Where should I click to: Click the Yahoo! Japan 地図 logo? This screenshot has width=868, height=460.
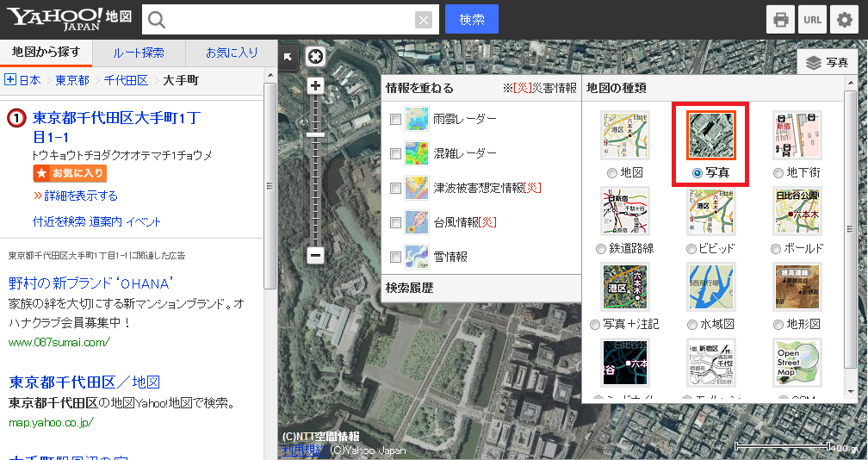tap(69, 19)
